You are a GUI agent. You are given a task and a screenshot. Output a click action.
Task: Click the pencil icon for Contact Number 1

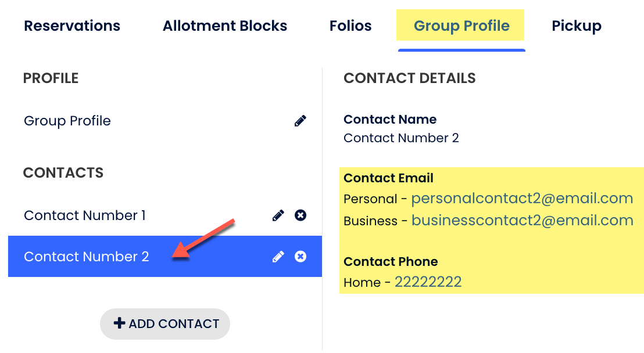[278, 215]
